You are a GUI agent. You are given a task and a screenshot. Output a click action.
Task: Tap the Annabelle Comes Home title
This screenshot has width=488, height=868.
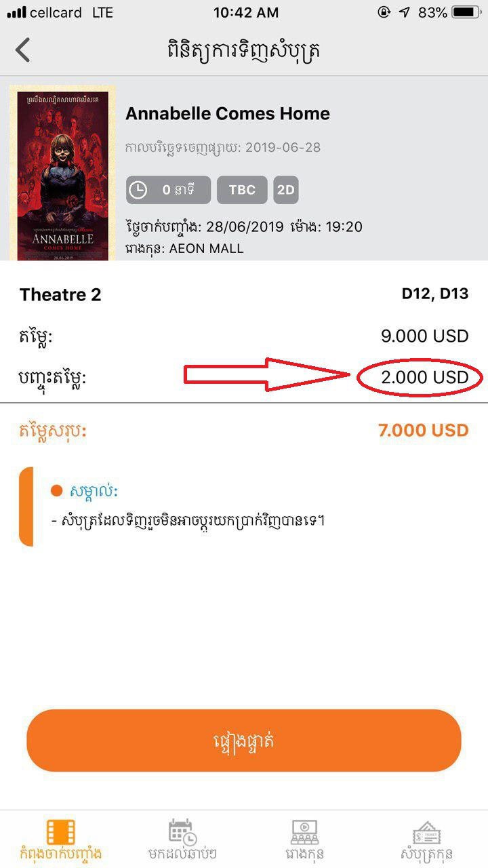click(x=228, y=113)
